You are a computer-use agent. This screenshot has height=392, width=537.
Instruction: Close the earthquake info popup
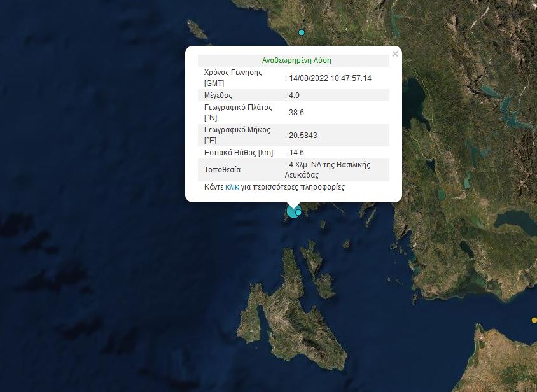395,54
